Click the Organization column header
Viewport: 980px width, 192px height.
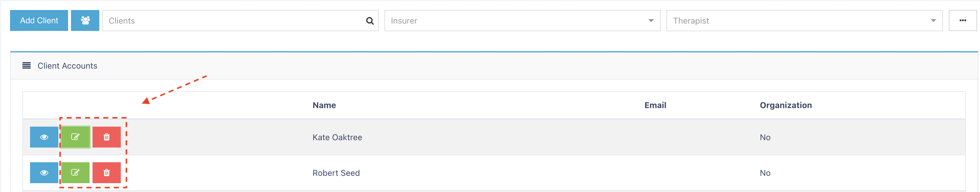(786, 105)
